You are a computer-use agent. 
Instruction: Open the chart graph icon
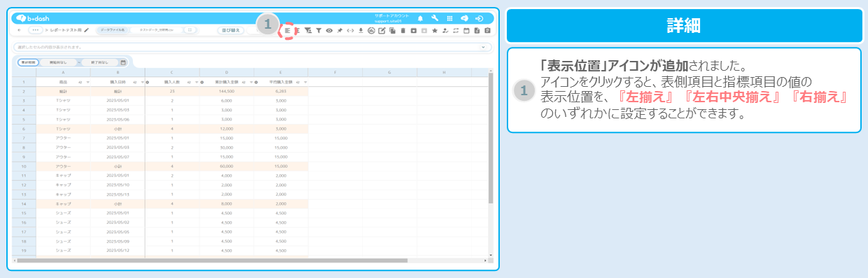(x=371, y=31)
